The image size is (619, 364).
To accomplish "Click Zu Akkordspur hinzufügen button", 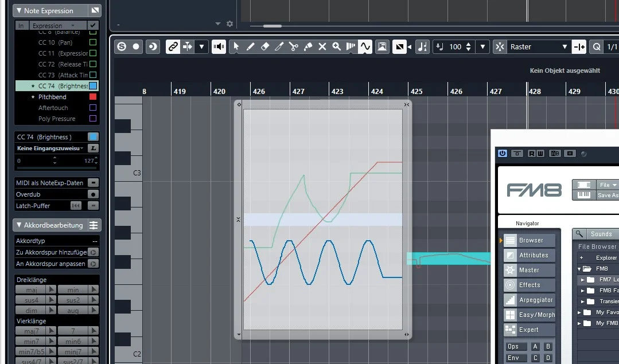I will 93,252.
